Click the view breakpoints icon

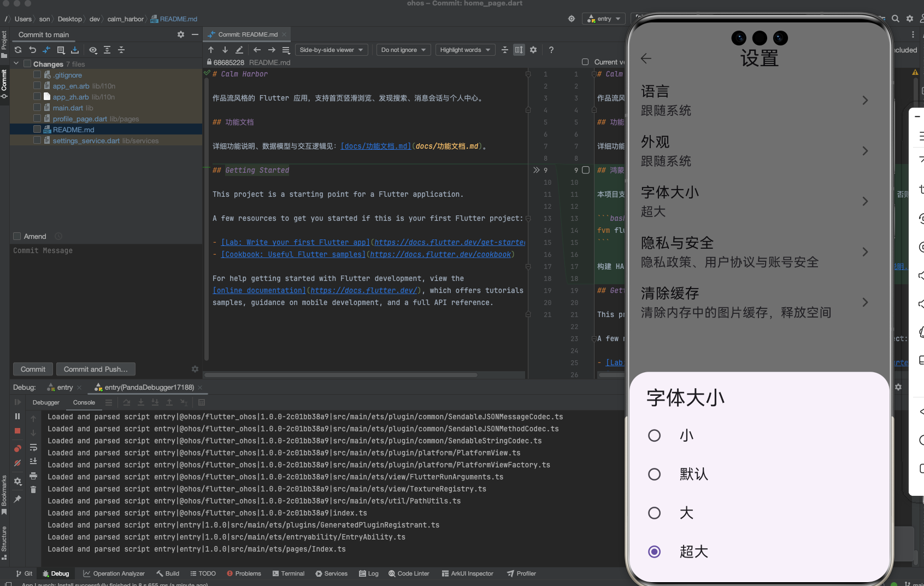(x=17, y=448)
